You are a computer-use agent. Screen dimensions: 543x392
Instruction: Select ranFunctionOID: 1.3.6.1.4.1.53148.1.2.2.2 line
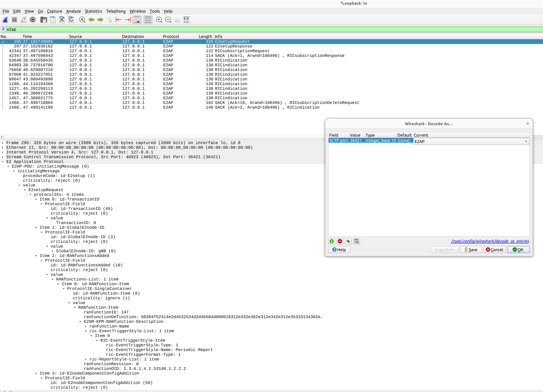[x=135, y=369]
